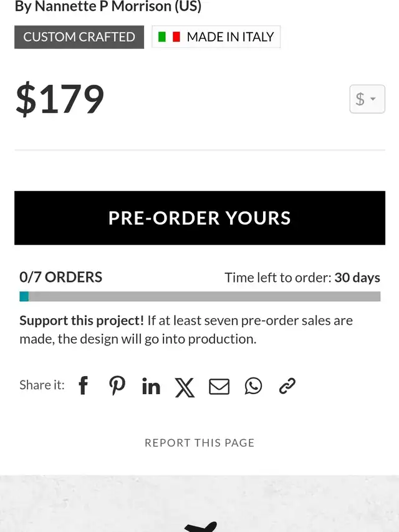Copy link chain icon
This screenshot has width=399, height=532.
tap(287, 386)
